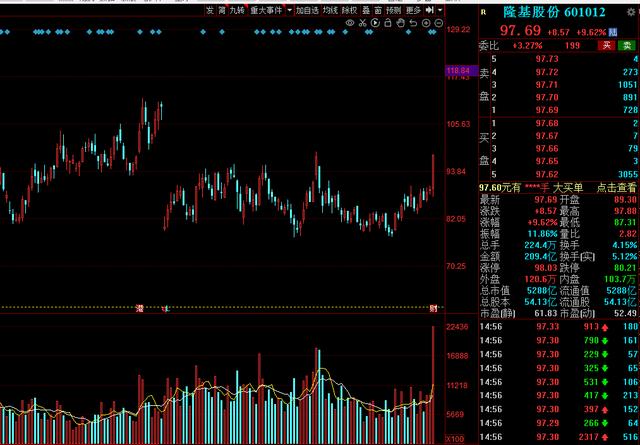Viewport: 640px width, 445px height.
Task: Click the 点击查看 link
Action: (616, 187)
